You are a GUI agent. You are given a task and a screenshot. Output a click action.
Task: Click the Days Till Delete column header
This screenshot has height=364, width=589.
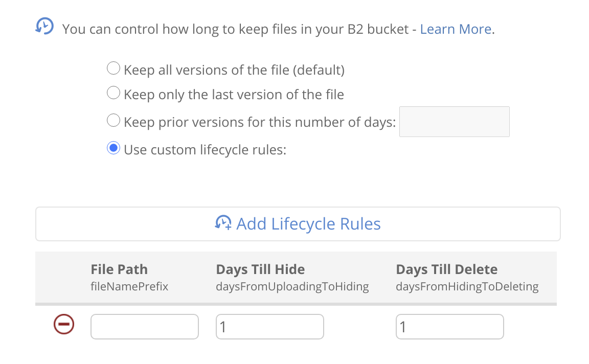[447, 269]
